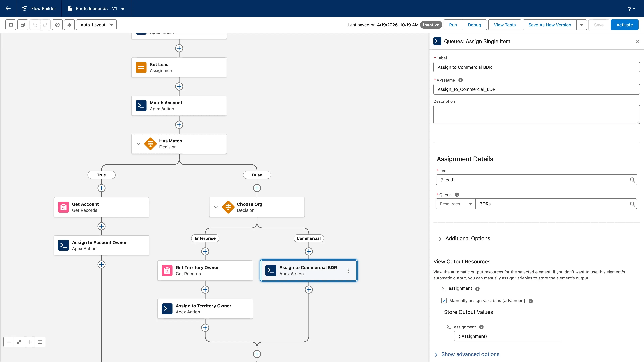This screenshot has width=644, height=362.
Task: Select the Choose Org decision icon
Action: coord(228,207)
